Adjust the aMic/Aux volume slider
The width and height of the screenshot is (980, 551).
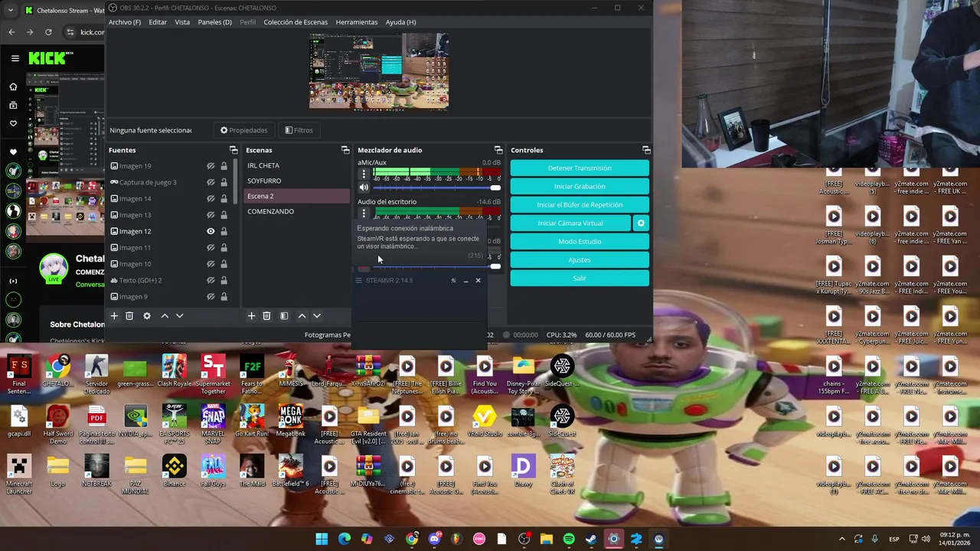pos(436,187)
